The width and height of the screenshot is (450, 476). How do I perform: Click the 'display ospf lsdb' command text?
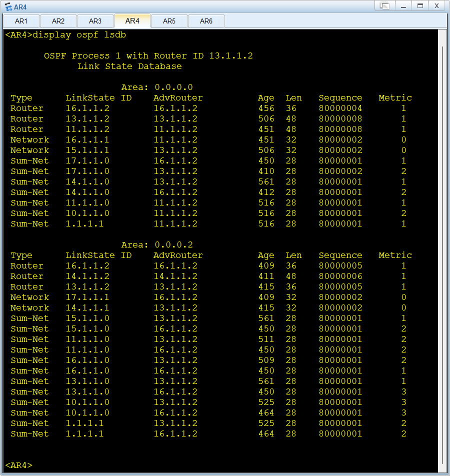[x=79, y=35]
